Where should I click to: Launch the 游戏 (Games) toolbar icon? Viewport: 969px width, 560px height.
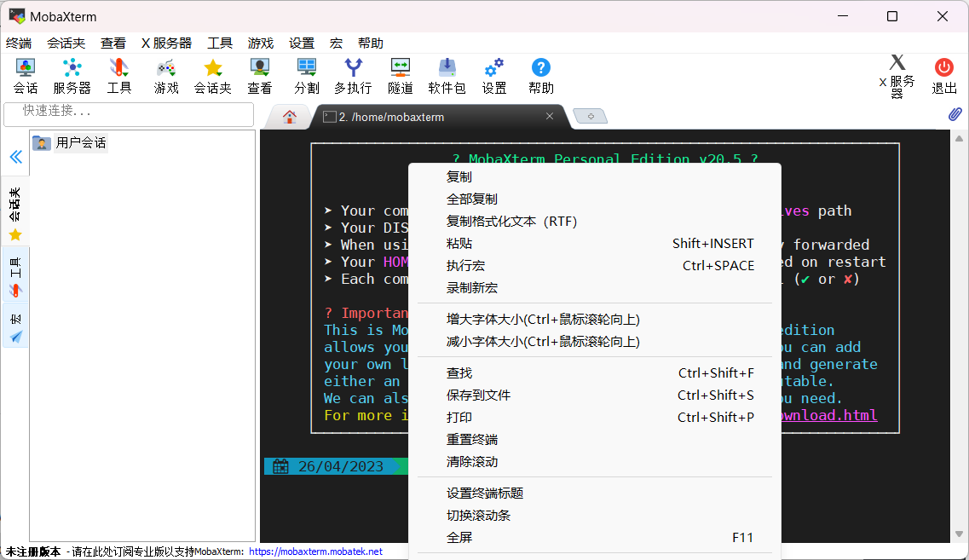166,76
